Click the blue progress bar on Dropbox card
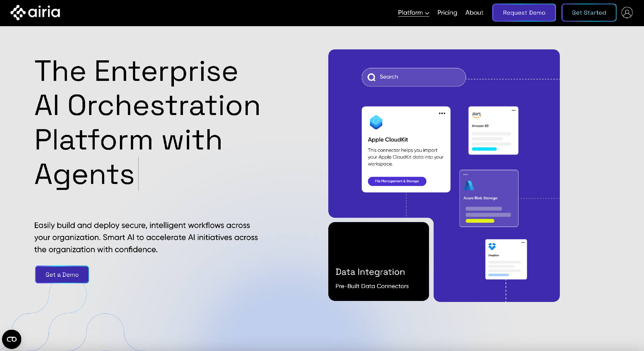The height and width of the screenshot is (351, 644). tap(498, 275)
